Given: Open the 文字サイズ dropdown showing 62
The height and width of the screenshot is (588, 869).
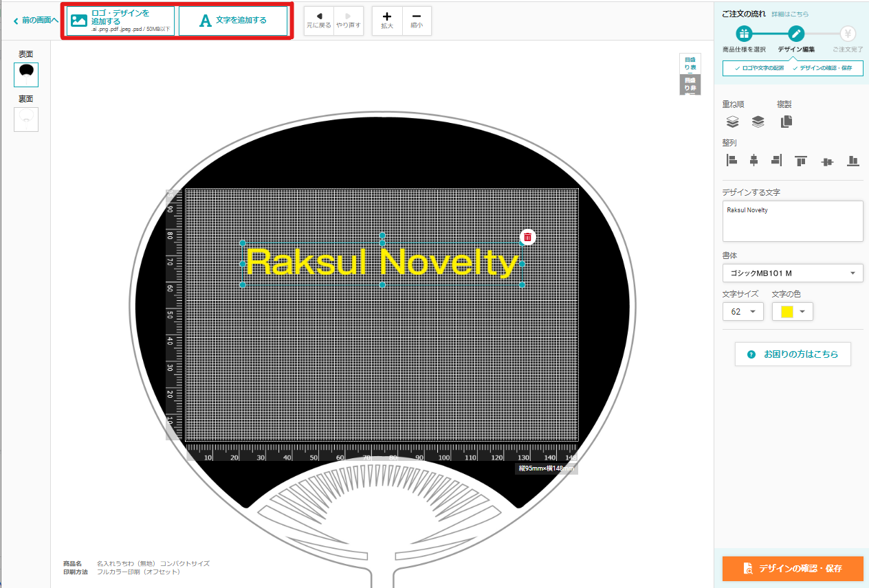Looking at the screenshot, I should pos(742,312).
